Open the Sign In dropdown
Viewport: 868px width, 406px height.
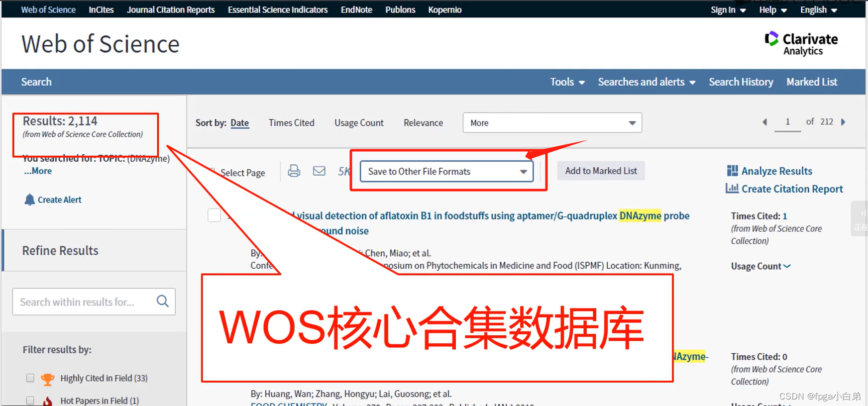728,10
